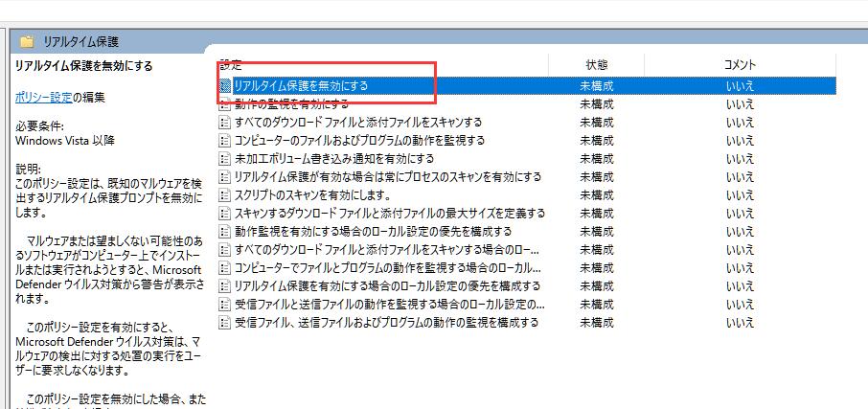Image resolution: width=868 pixels, height=409 pixels.
Task: Sort by the 状態 column header
Action: coord(597,65)
